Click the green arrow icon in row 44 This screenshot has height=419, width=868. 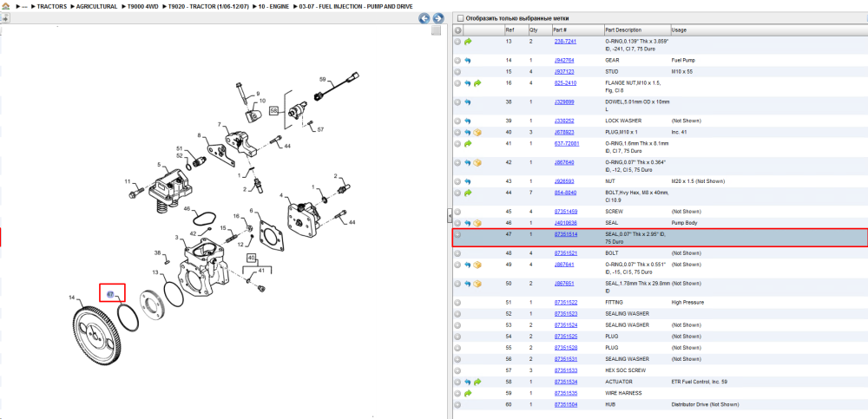468,193
